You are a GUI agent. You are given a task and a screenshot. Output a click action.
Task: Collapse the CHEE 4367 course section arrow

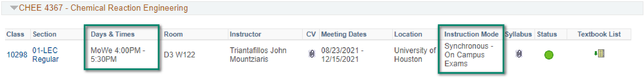coord(14,8)
